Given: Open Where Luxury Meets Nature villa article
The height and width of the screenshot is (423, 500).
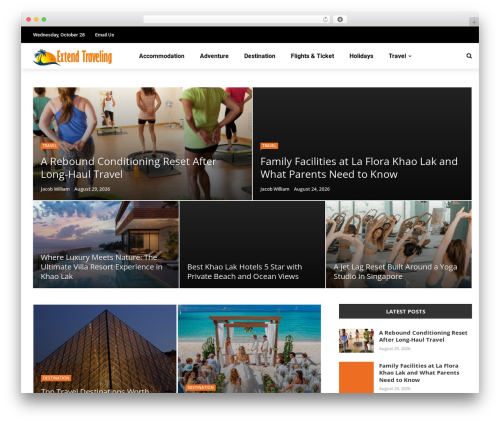Looking at the screenshot, I should click(102, 267).
